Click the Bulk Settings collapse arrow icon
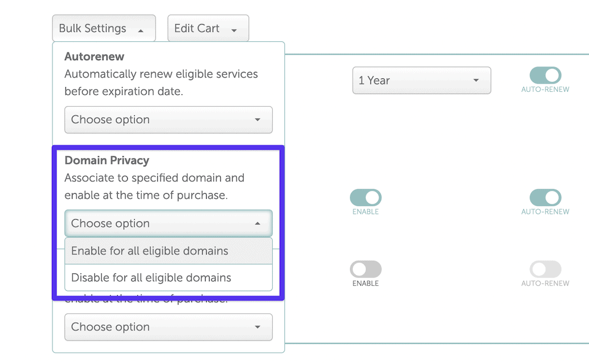589x364 pixels. pyautogui.click(x=141, y=28)
